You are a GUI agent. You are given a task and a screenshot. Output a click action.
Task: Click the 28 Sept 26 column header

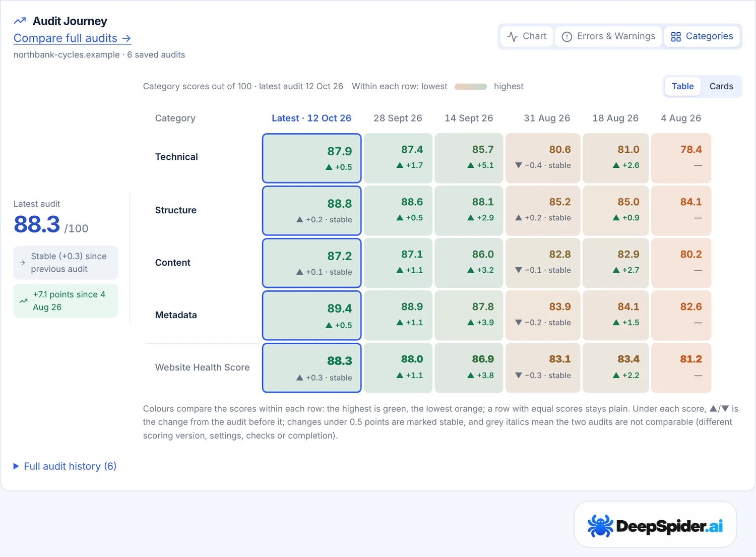click(398, 118)
